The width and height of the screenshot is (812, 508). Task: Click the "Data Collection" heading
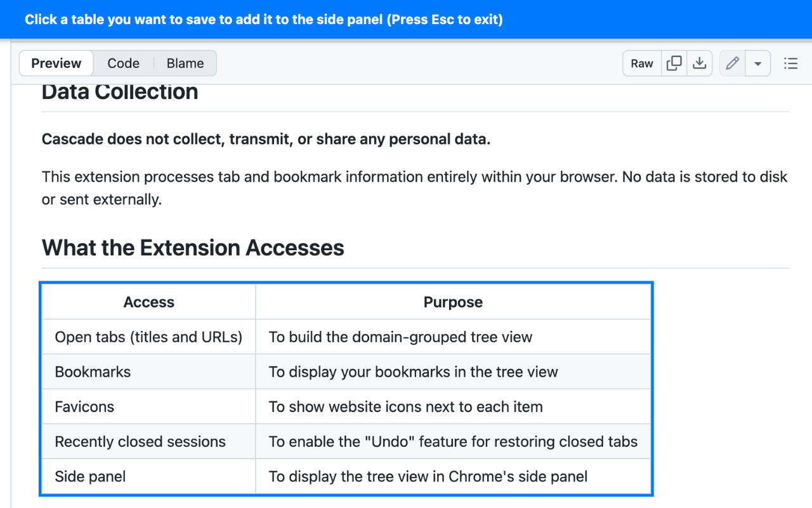click(120, 93)
